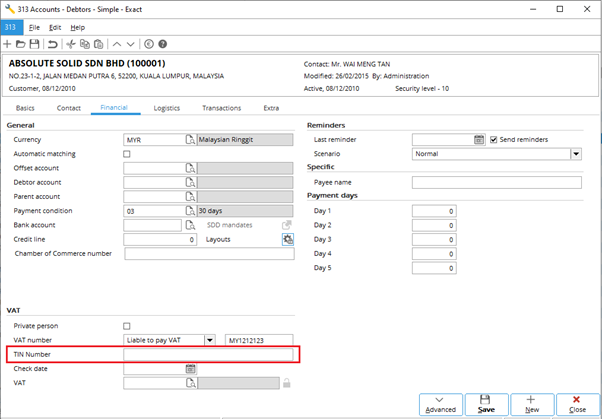Screen dimensions: 602x419
Task: Browse currencies using Currency lookup icon
Action: pyautogui.click(x=190, y=140)
